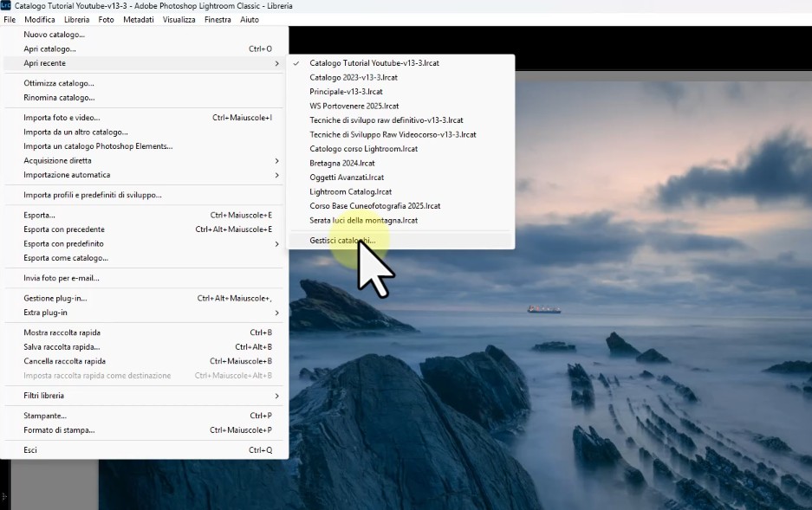This screenshot has width=812, height=510.
Task: Open the Metadati menu
Action: click(x=139, y=20)
